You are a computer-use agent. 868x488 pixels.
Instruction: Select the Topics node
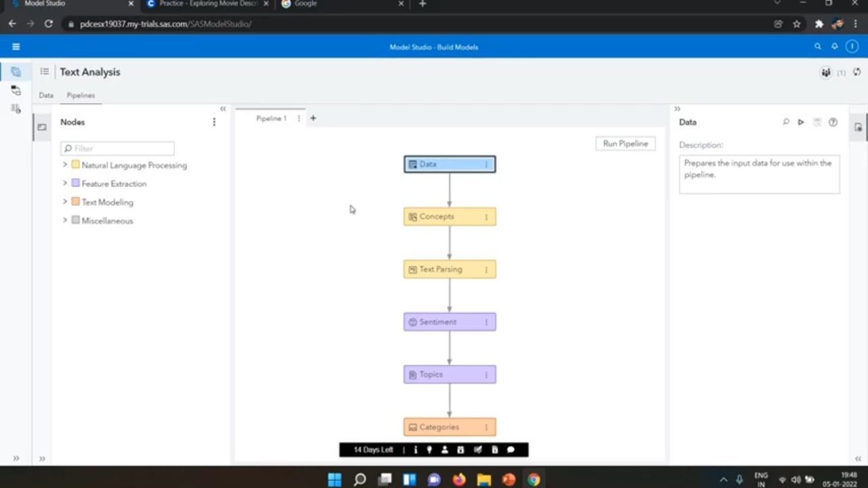tap(450, 375)
